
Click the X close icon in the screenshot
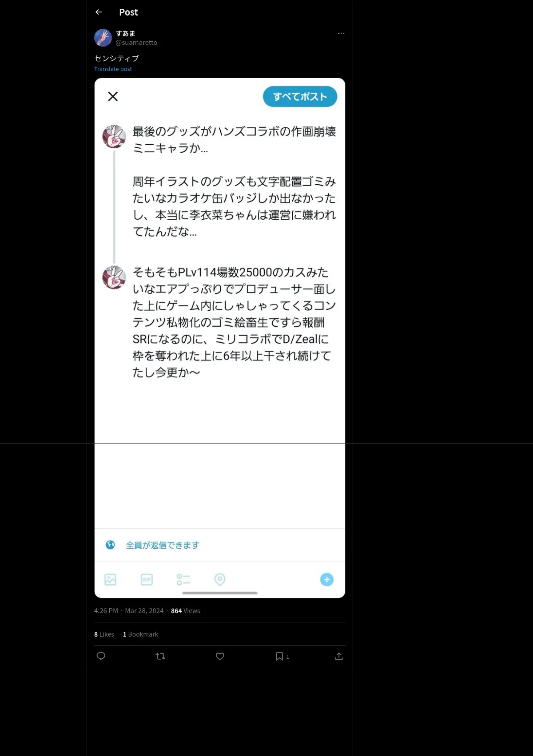coord(113,96)
